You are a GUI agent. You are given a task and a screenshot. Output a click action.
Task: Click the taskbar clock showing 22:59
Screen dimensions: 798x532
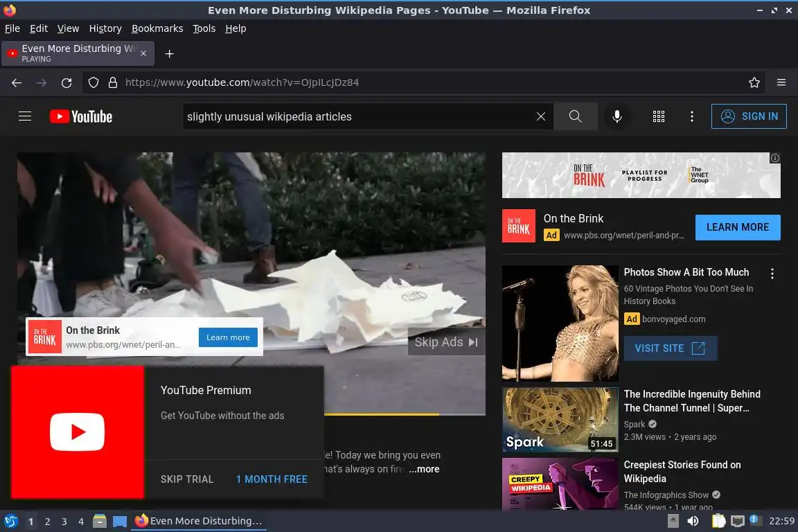[781, 521]
